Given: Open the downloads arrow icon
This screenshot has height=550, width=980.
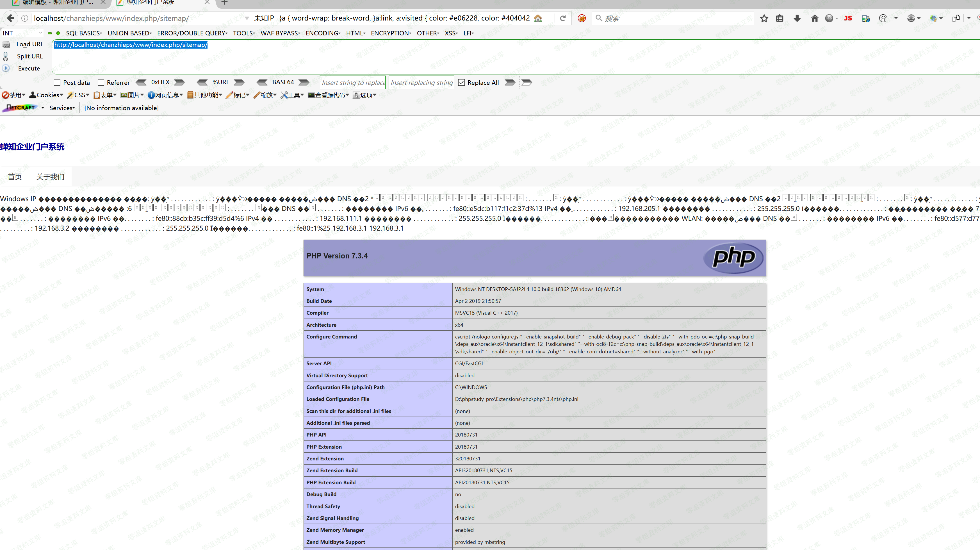Looking at the screenshot, I should tap(797, 18).
